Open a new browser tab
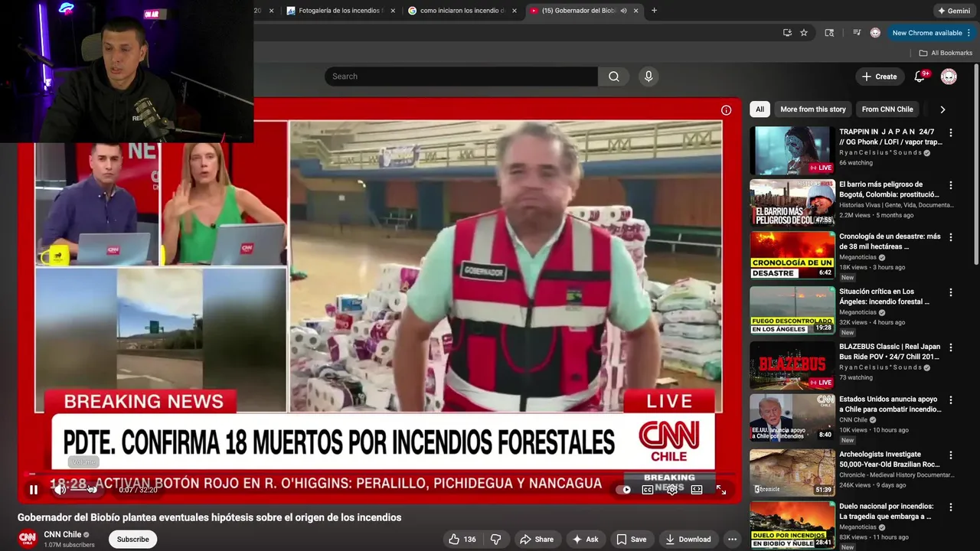The width and height of the screenshot is (980, 551). pos(654,11)
